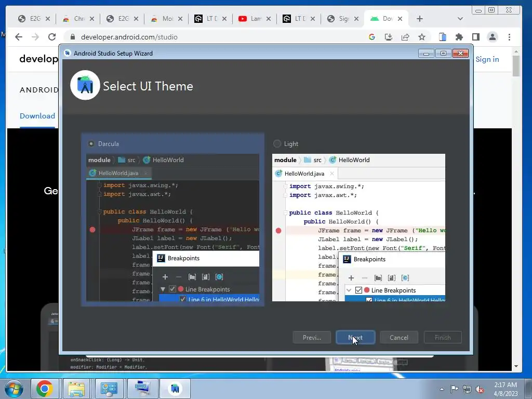
Task: Click the Chrome icon in the taskbar
Action: [45, 389]
